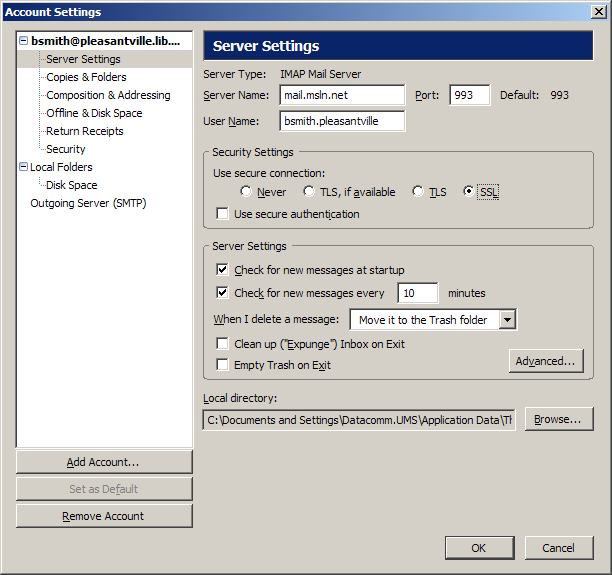The height and width of the screenshot is (575, 612).
Task: Open Outgoing Server (SMTP) settings
Action: point(88,203)
